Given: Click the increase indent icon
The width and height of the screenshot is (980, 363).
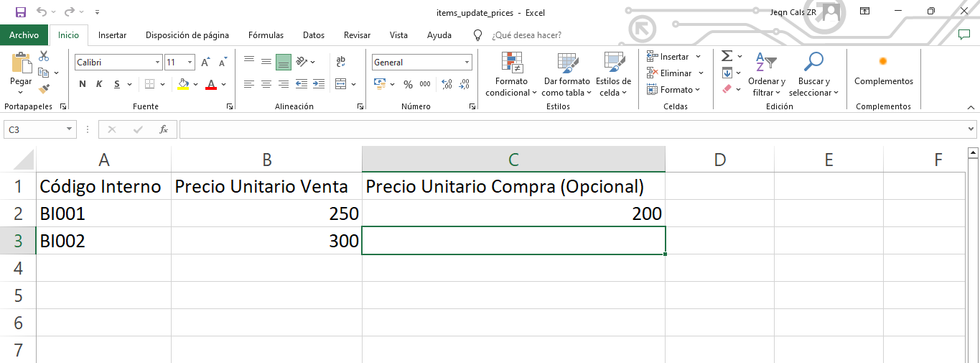Looking at the screenshot, I should click(x=318, y=84).
